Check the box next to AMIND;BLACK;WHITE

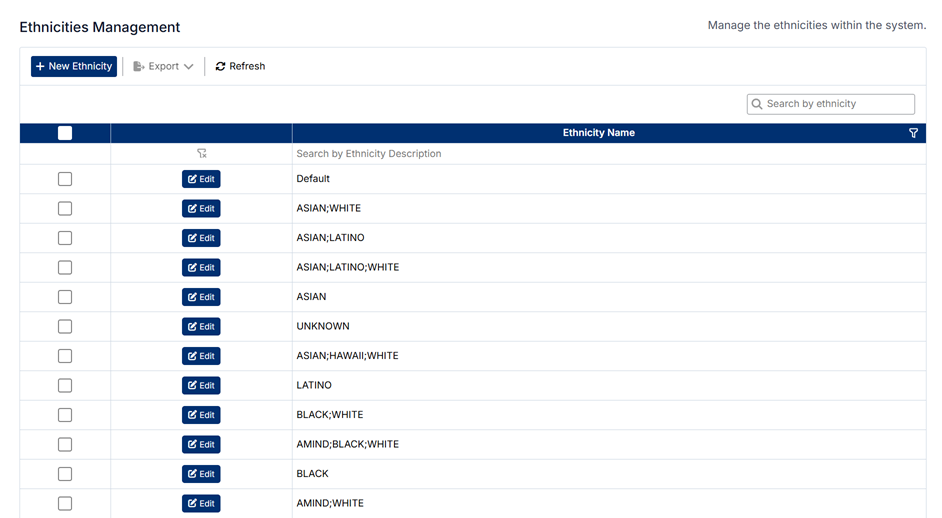(65, 444)
